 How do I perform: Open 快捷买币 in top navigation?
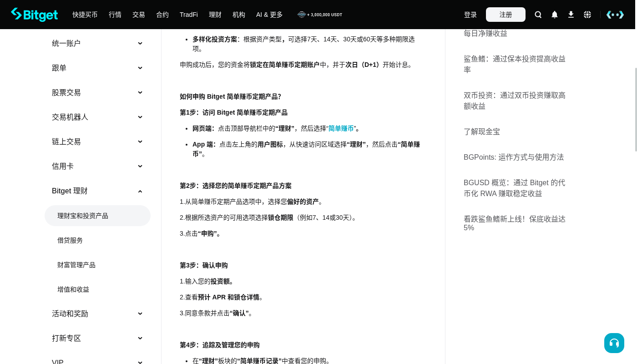(85, 15)
